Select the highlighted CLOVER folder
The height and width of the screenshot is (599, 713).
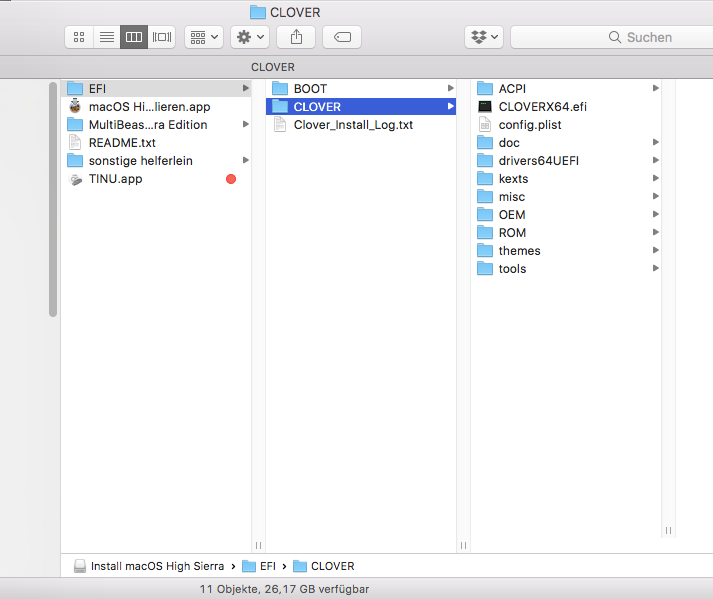(361, 106)
